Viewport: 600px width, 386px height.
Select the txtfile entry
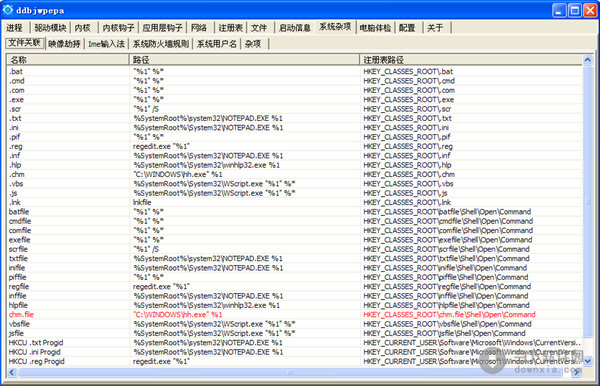coord(295,258)
